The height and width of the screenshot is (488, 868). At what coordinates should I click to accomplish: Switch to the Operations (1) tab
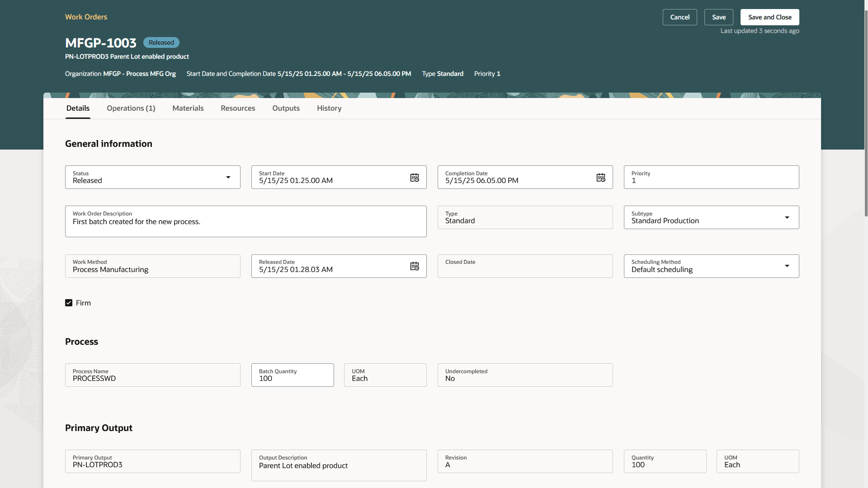131,108
